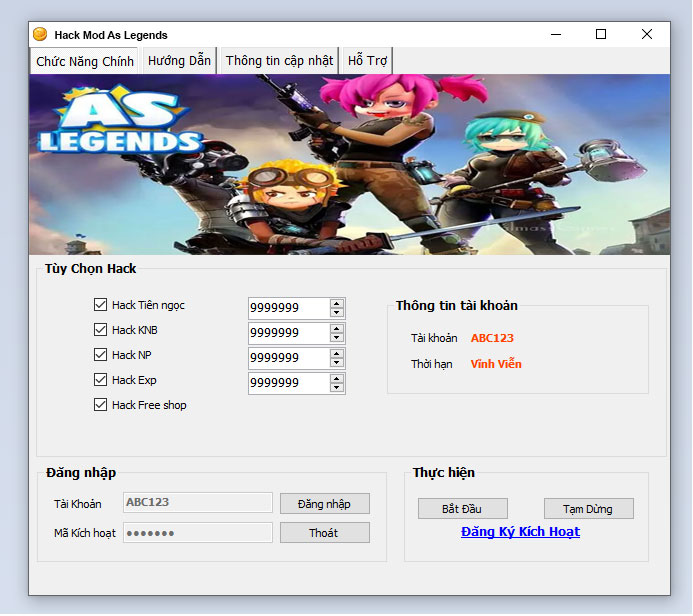Increase Hack Exp value with up arrow
The width and height of the screenshot is (693, 616).
(337, 378)
